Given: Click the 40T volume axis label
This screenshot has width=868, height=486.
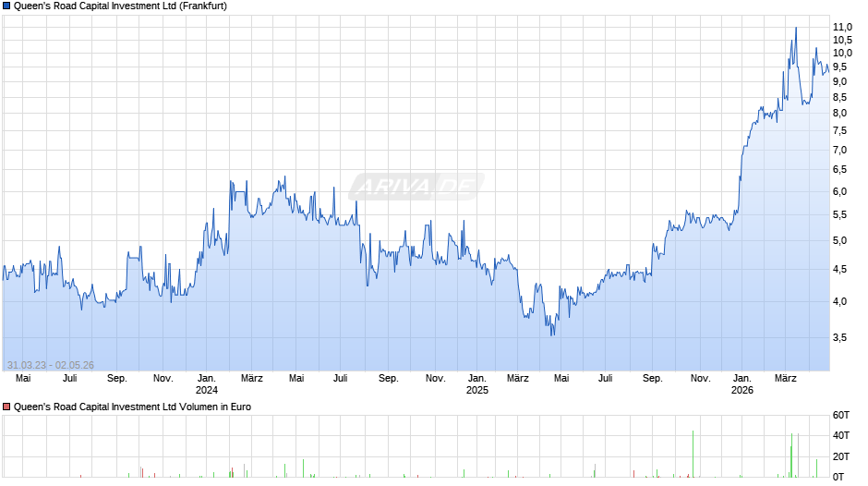Looking at the screenshot, I should coord(841,435).
